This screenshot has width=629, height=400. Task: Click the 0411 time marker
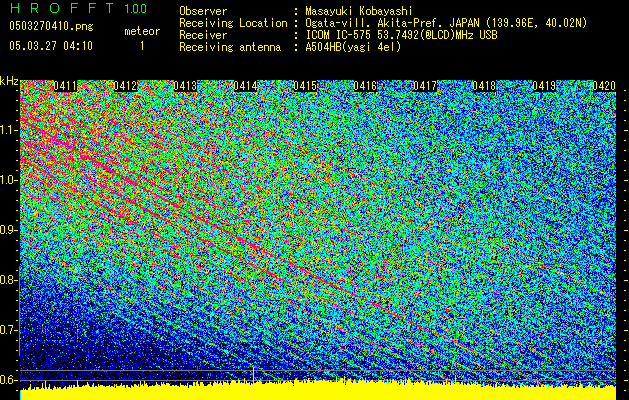coord(65,86)
